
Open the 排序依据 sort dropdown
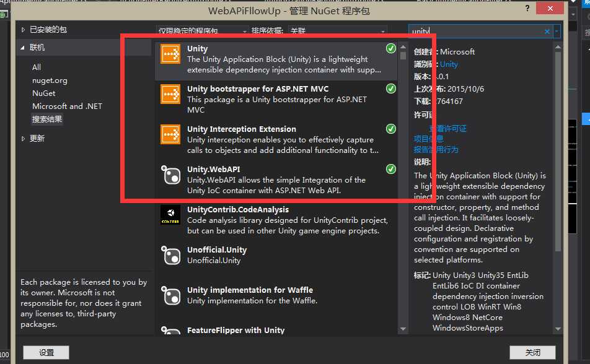click(338, 31)
